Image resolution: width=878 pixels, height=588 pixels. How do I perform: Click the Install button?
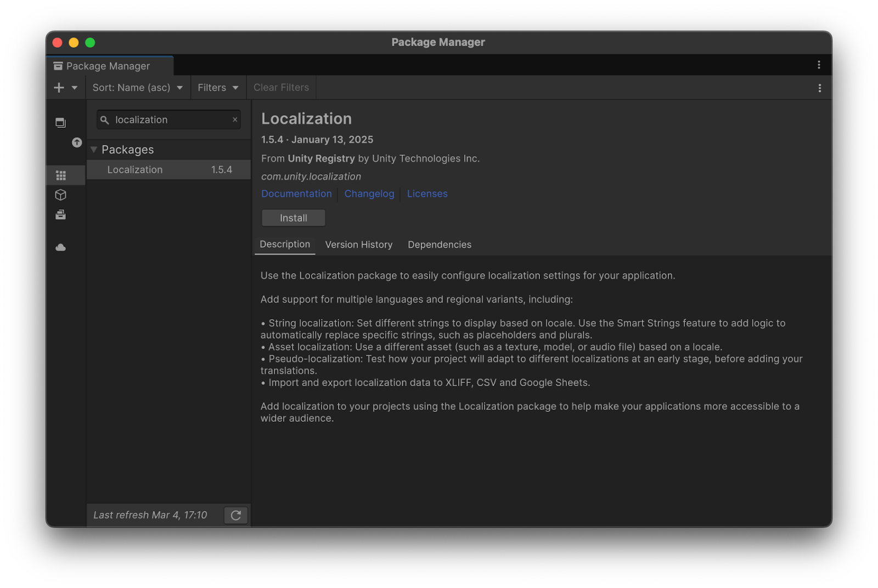coord(294,218)
